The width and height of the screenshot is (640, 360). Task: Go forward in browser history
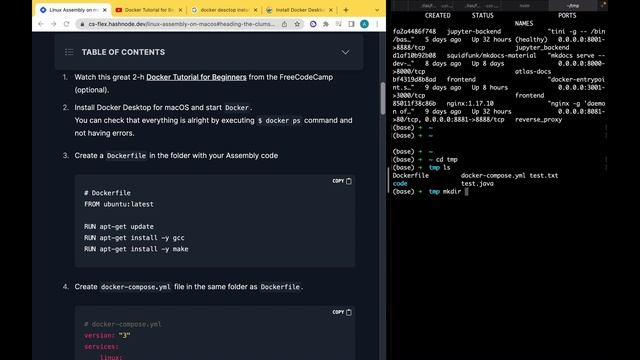pos(53,24)
